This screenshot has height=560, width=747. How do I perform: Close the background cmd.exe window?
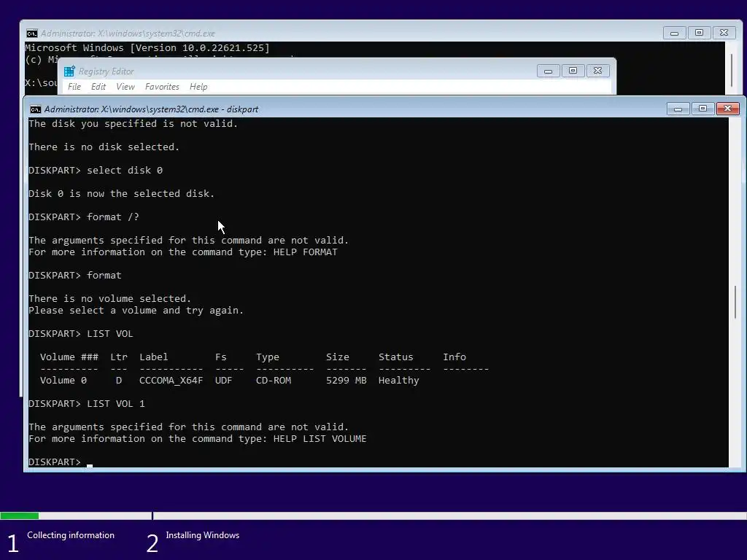[724, 33]
